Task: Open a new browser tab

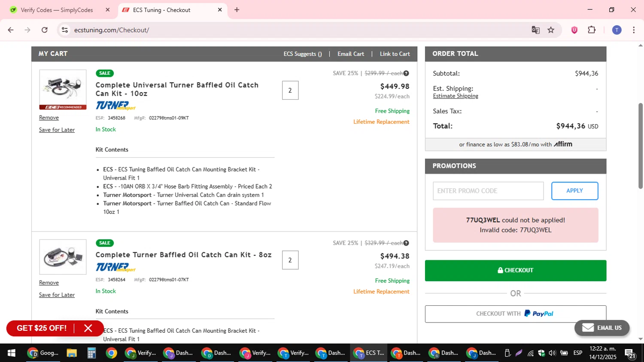Action: click(x=237, y=9)
